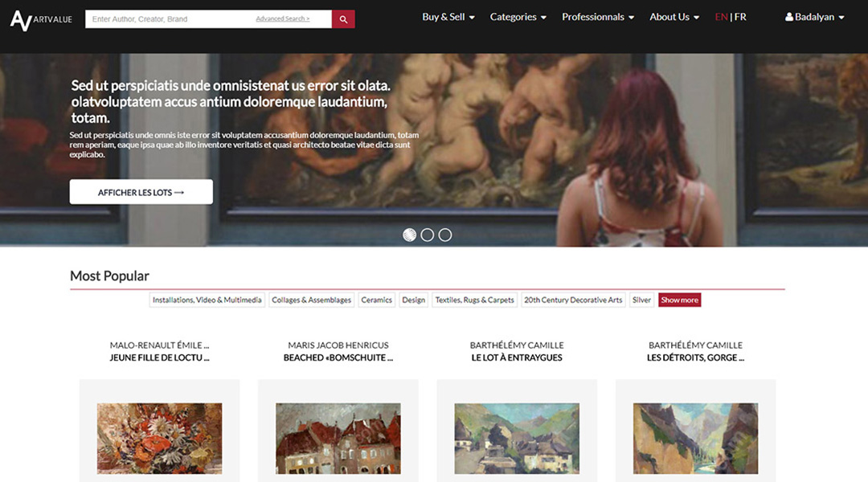Open the floral painting thumbnail by Malo-Renault
Screen dimensions: 868x482
coord(159,438)
